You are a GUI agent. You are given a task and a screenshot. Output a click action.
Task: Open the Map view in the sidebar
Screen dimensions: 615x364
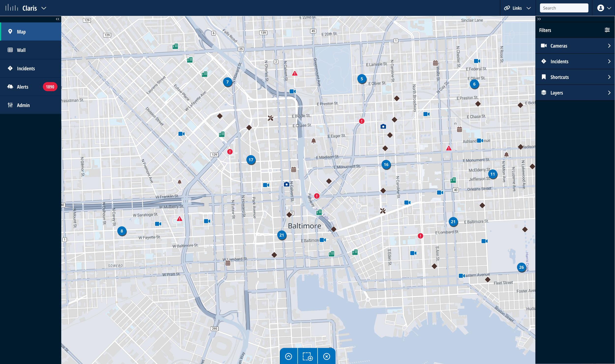31,31
